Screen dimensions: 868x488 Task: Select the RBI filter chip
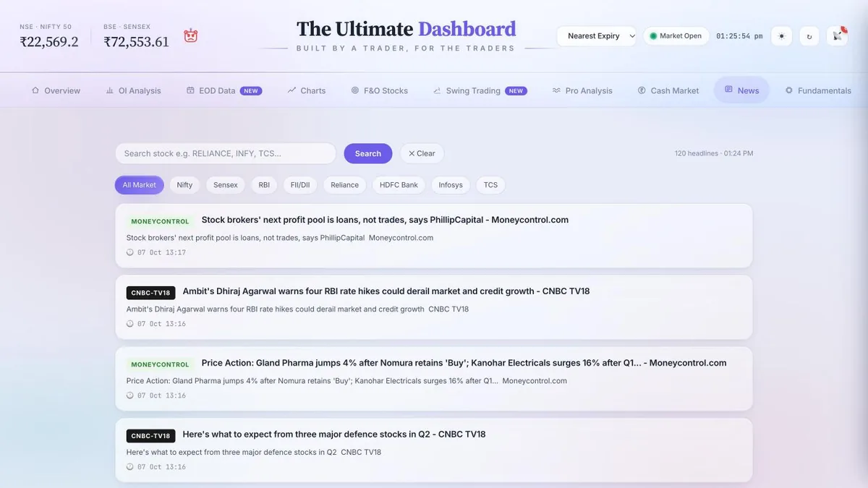[264, 185]
